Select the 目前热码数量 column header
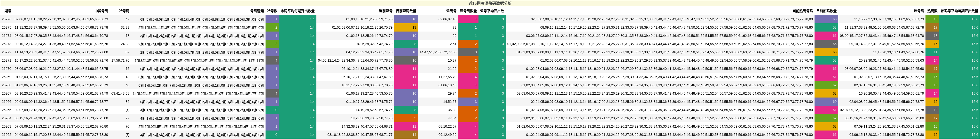 (826, 11)
